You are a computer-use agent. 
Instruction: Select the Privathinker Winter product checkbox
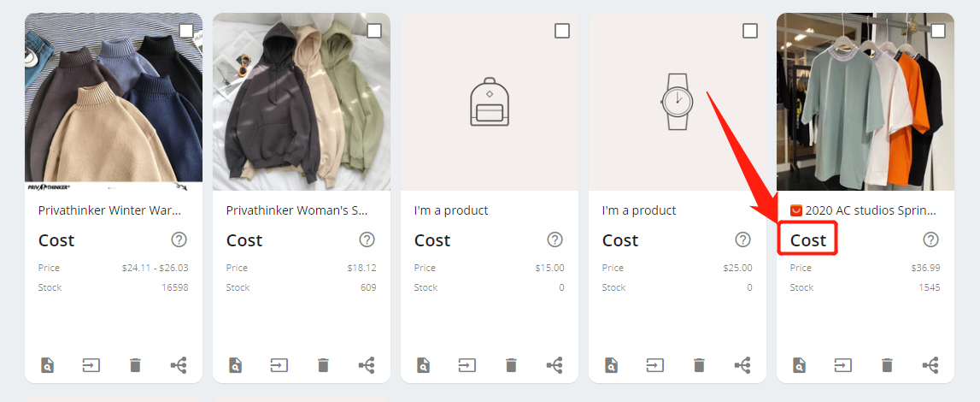[186, 31]
